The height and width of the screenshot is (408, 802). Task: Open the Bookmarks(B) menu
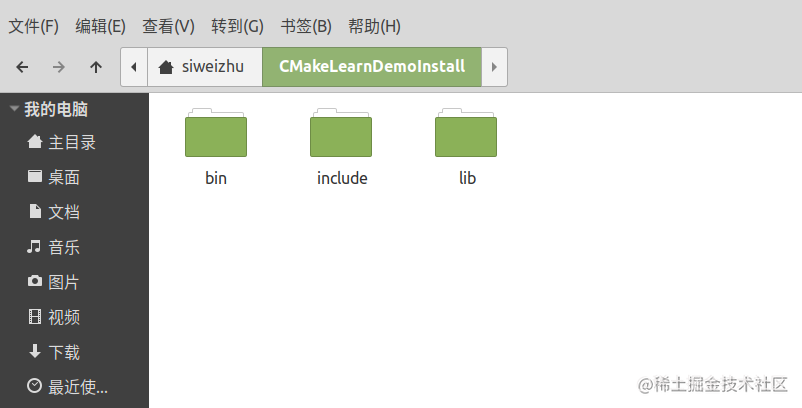click(x=306, y=26)
